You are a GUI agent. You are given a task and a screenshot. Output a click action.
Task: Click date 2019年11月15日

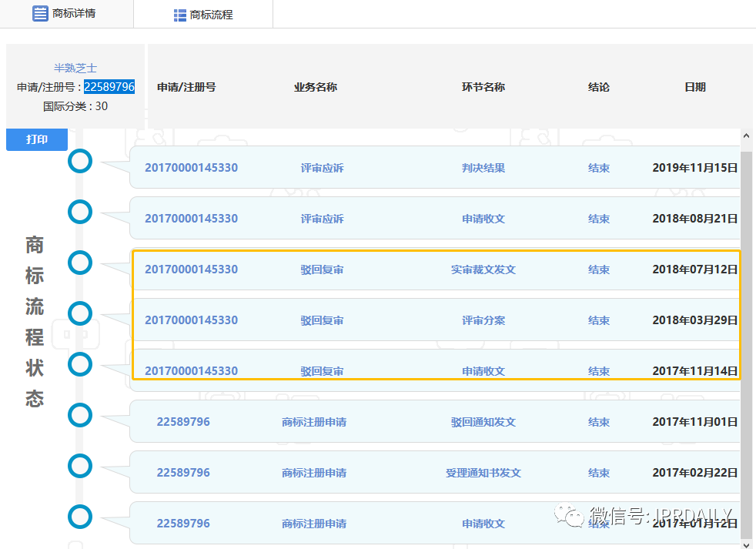[x=694, y=168]
